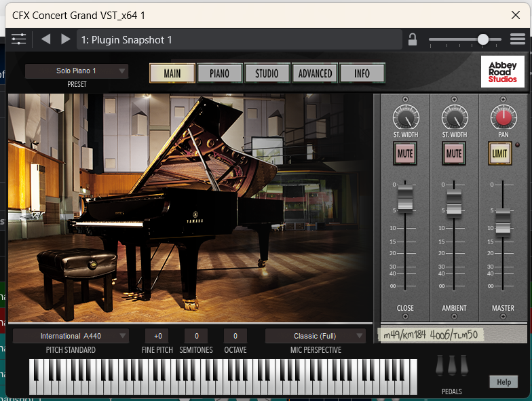Mute the AMBIENT mic channel
532x401 pixels.
tap(454, 153)
